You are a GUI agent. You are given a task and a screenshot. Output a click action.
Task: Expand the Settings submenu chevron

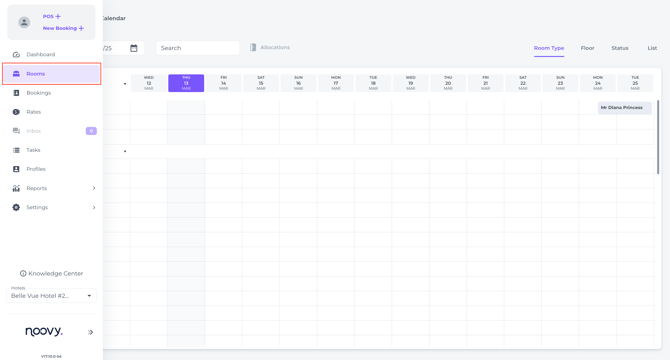tap(94, 208)
